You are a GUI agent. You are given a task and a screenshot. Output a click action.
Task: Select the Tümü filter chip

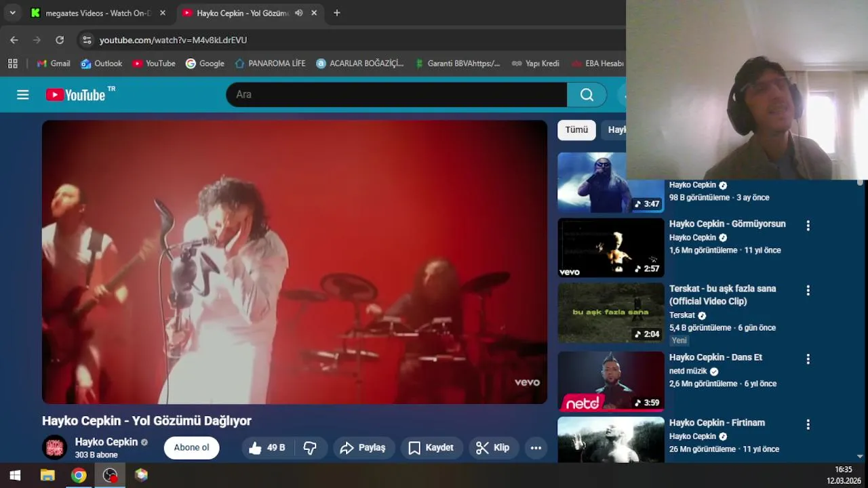click(x=576, y=129)
